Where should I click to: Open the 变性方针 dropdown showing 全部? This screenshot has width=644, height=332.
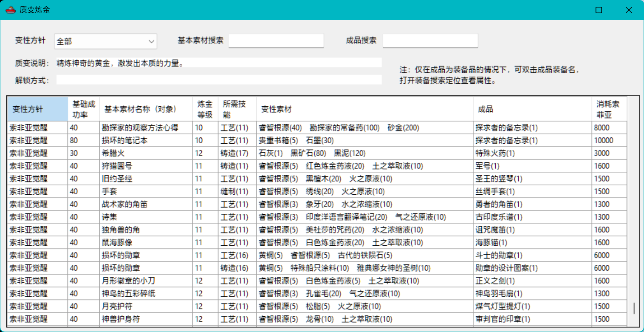coord(105,41)
